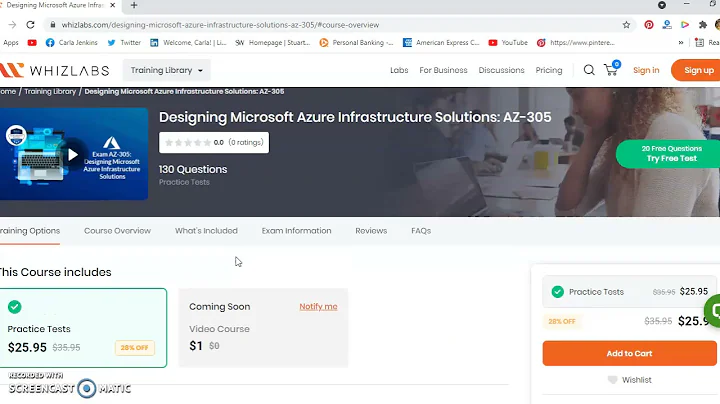Select the Video Course Coming Soon card
This screenshot has height=404, width=720.
(x=263, y=328)
